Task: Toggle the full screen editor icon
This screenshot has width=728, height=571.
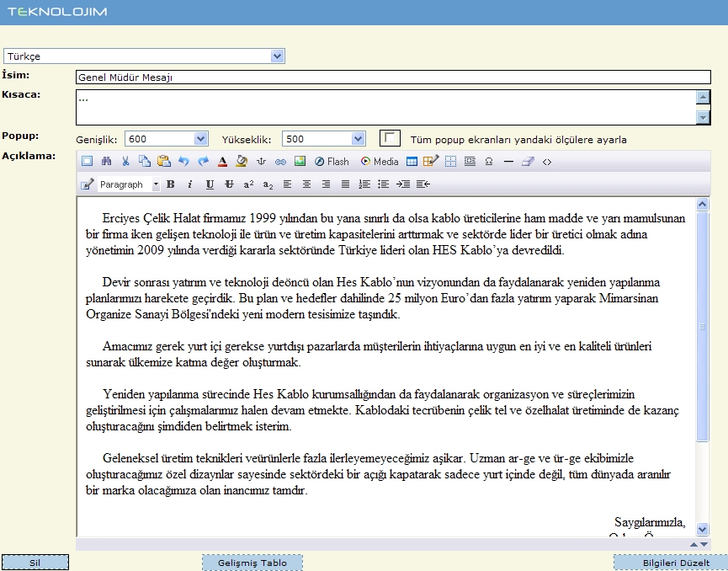Action: (x=87, y=161)
